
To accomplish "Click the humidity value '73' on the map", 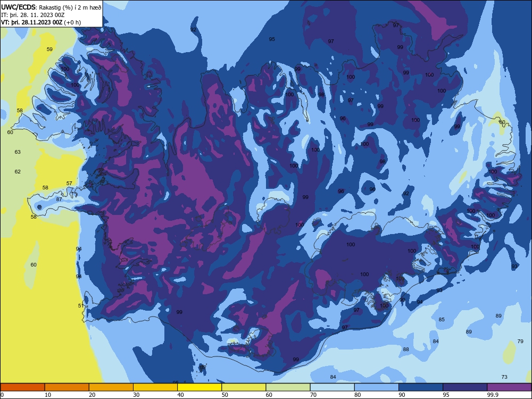I will tap(504, 377).
